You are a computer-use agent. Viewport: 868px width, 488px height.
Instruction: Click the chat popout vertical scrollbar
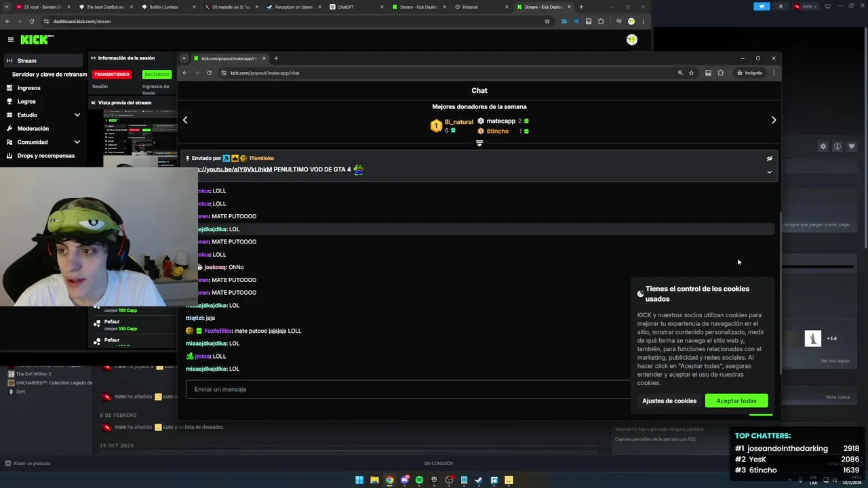781,295
